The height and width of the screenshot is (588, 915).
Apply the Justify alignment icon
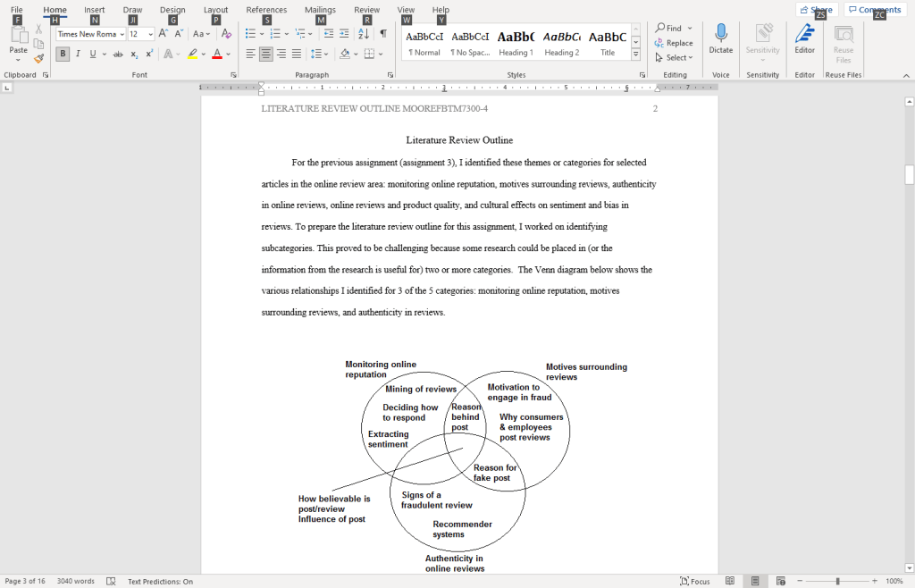tap(297, 54)
